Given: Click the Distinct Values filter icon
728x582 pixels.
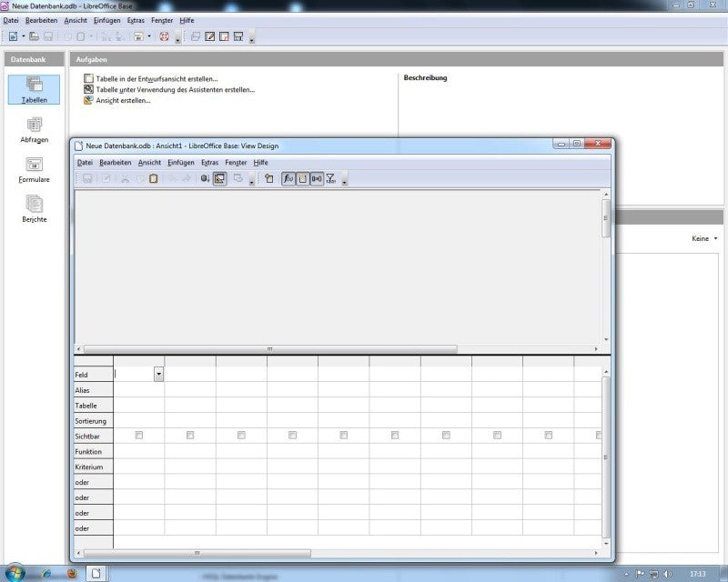Looking at the screenshot, I should click(330, 178).
